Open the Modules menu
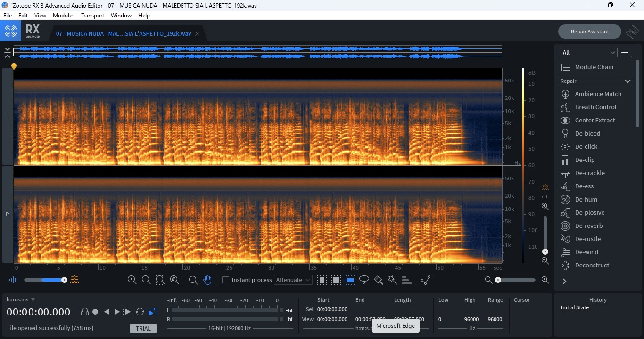This screenshot has width=644, height=339. coord(64,16)
